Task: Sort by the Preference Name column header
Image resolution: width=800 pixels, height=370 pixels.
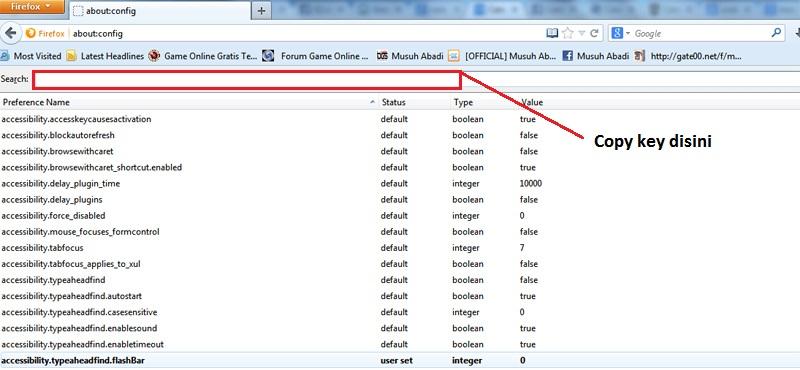Action: click(x=189, y=102)
